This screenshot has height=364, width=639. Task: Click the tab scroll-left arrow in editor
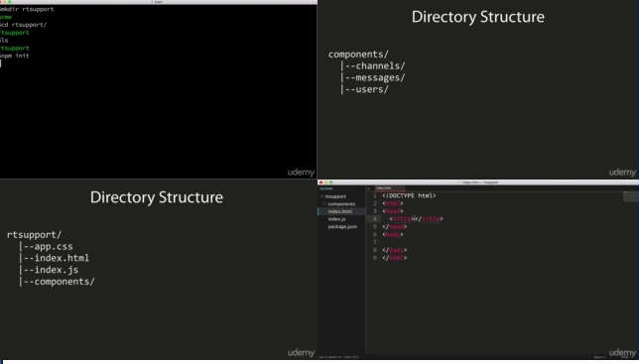(368, 188)
